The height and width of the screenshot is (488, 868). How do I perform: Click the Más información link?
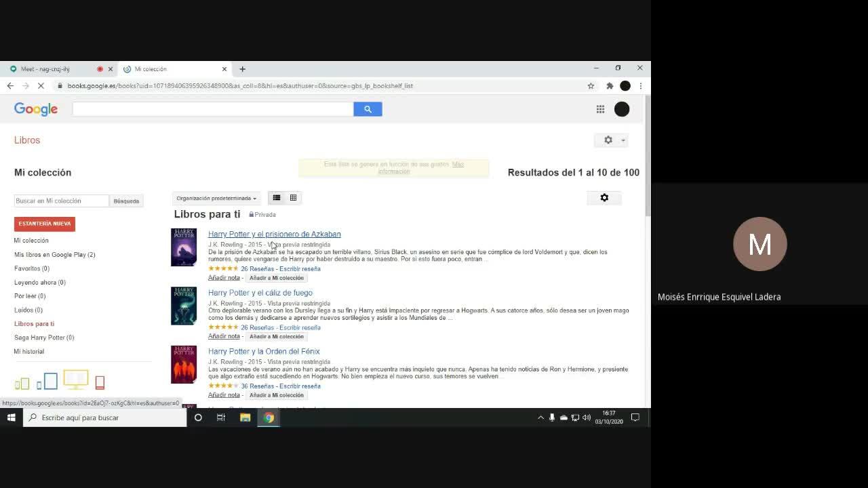click(421, 168)
